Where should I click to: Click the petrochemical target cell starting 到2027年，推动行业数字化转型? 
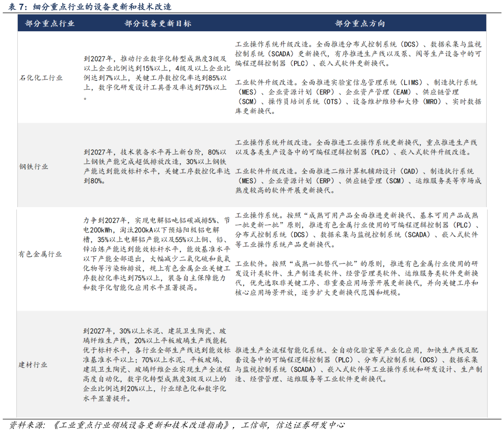157,78
